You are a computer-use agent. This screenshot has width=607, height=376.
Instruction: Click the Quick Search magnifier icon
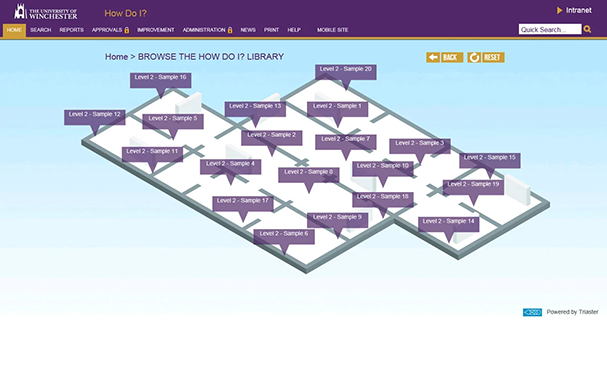(x=587, y=29)
